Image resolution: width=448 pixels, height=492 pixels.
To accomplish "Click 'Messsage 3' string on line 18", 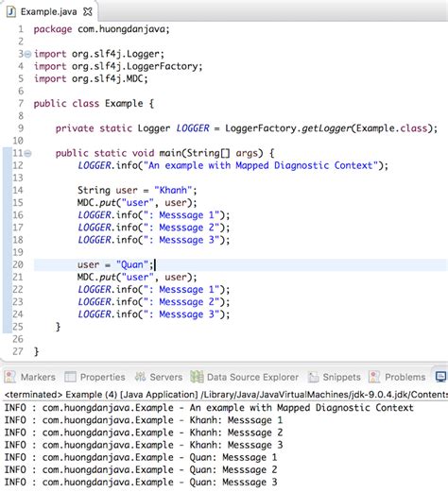I will (x=184, y=240).
